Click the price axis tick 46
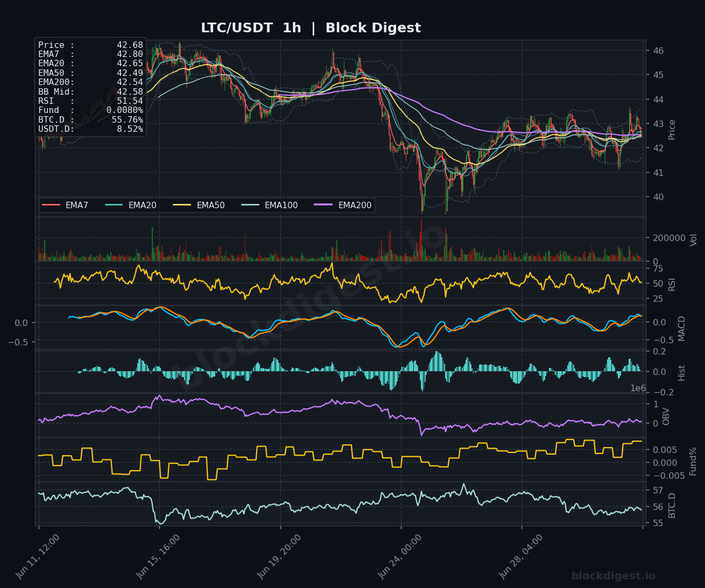The width and height of the screenshot is (705, 588). click(658, 51)
